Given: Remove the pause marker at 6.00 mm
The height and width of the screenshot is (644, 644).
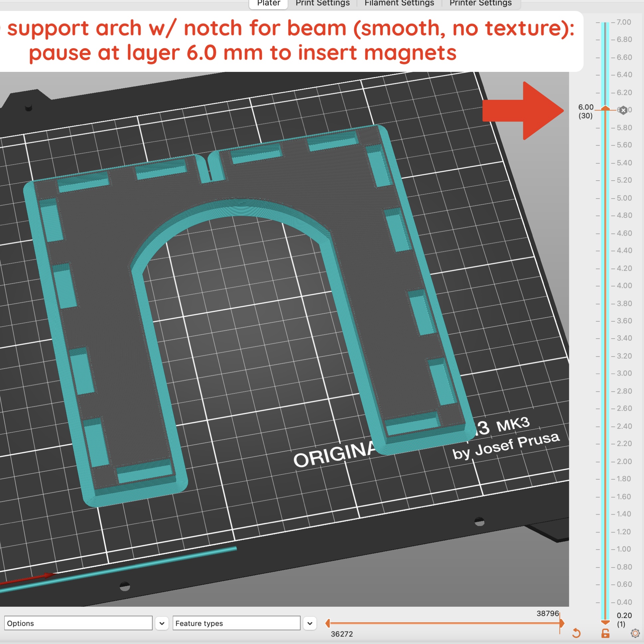Looking at the screenshot, I should click(x=623, y=110).
